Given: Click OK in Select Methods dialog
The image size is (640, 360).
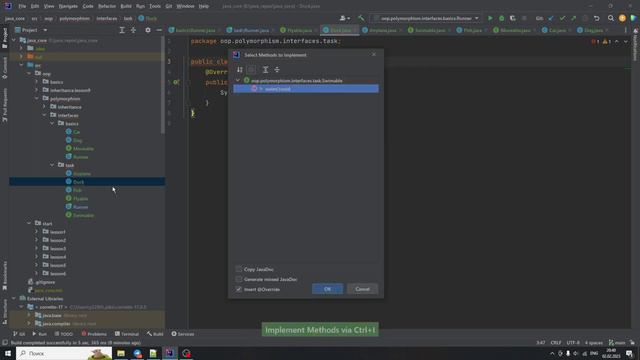Looking at the screenshot, I should click(x=327, y=289).
